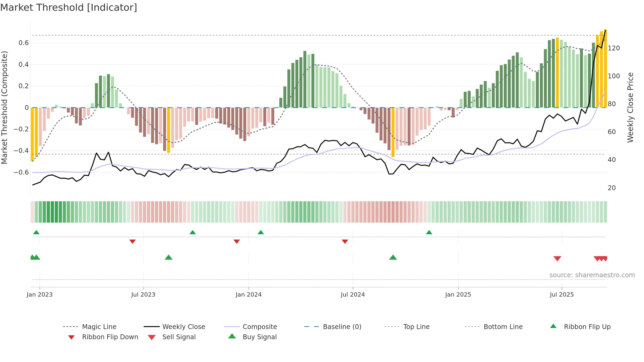Click the 120 value on price axis

[x=614, y=48]
